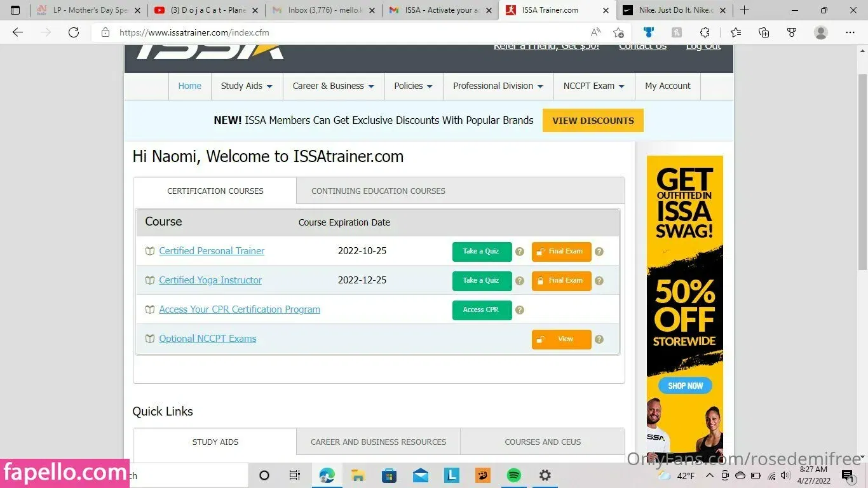Open browser extensions puzzle icon
This screenshot has height=488, width=868.
point(705,32)
